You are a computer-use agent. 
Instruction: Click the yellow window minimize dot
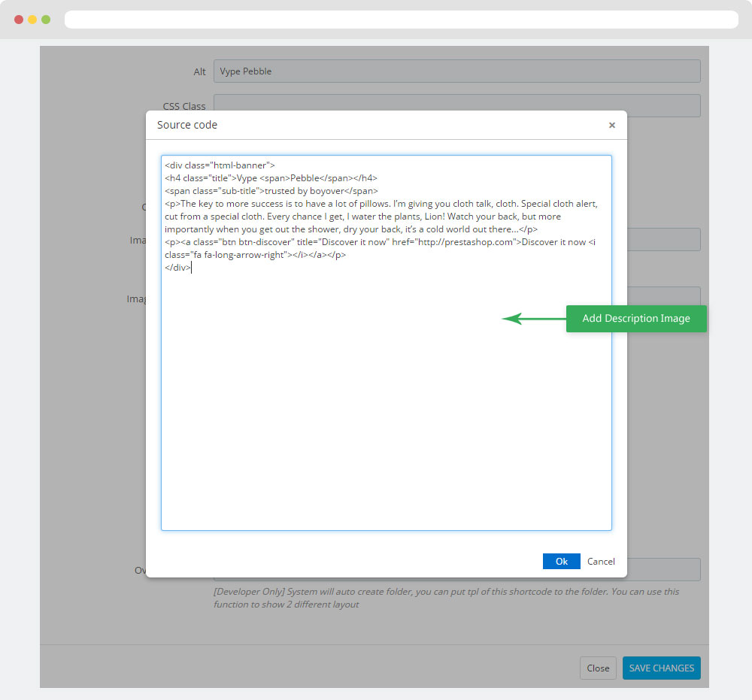(32, 20)
